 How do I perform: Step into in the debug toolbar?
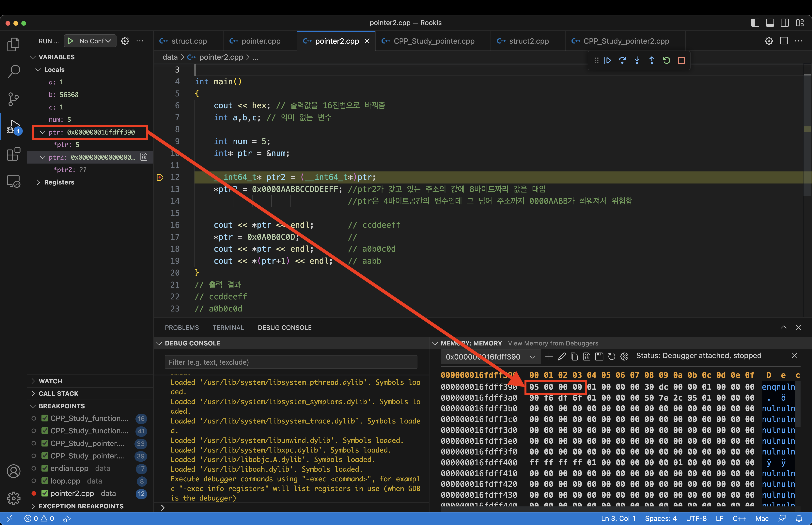pyautogui.click(x=637, y=60)
